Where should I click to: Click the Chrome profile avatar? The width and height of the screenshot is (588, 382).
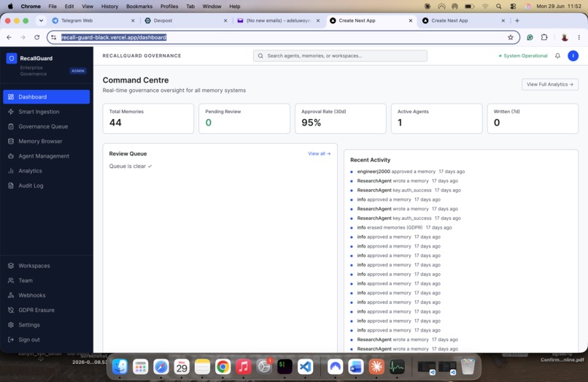(565, 37)
